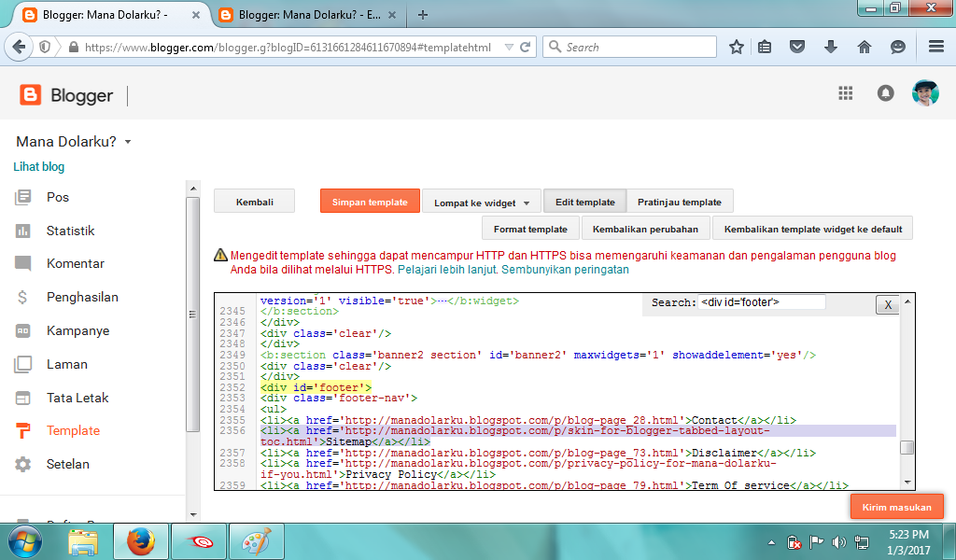Open the Paint taskbar icon

tap(256, 541)
